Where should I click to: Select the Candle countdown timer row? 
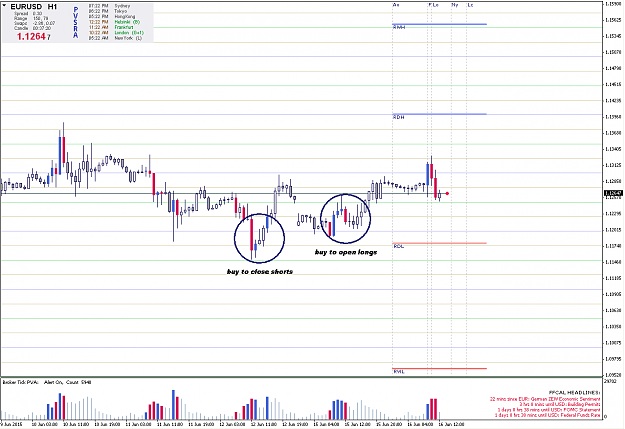coord(32,28)
